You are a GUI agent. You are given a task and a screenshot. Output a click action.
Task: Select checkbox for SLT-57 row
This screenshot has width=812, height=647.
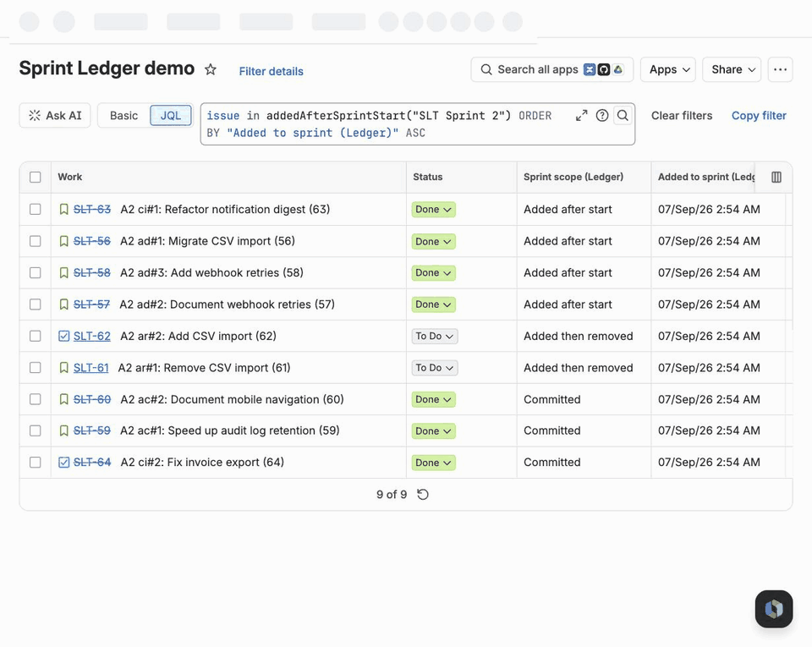(x=36, y=304)
